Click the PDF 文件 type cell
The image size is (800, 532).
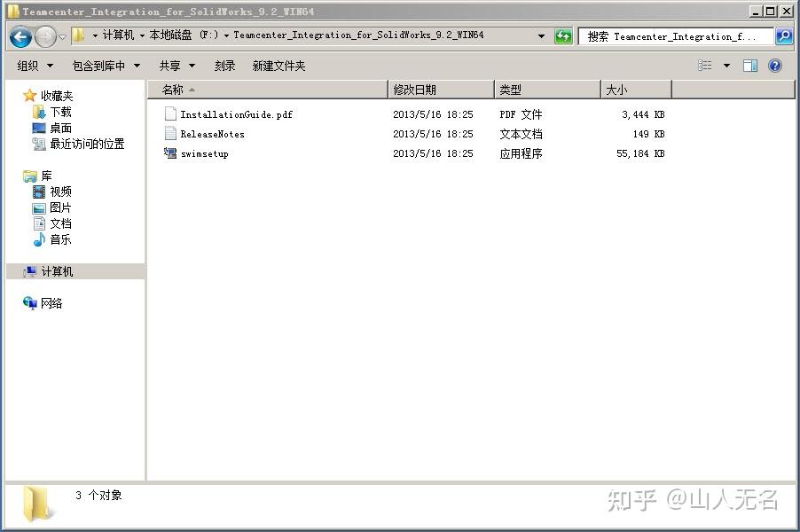pos(521,114)
